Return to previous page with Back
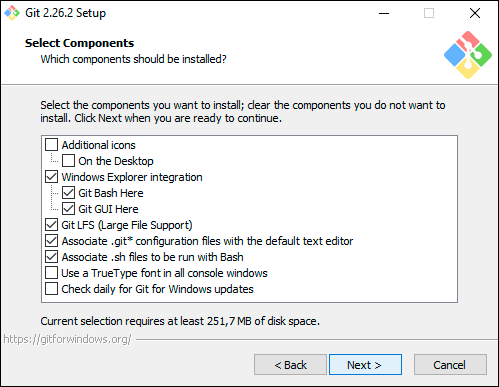499x387 pixels. point(290,365)
